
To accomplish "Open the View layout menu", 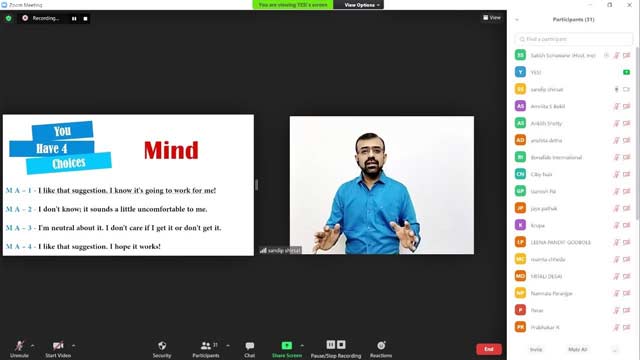I will (x=492, y=18).
